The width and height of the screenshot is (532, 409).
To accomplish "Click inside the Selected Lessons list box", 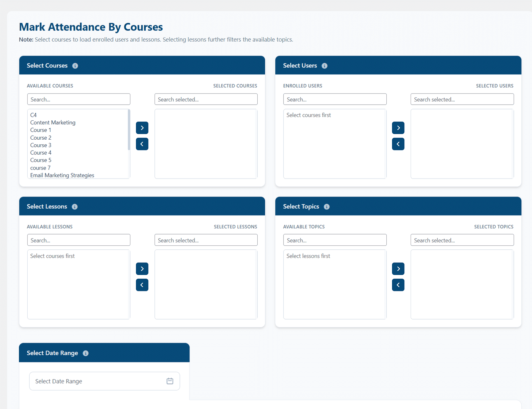I will point(206,285).
